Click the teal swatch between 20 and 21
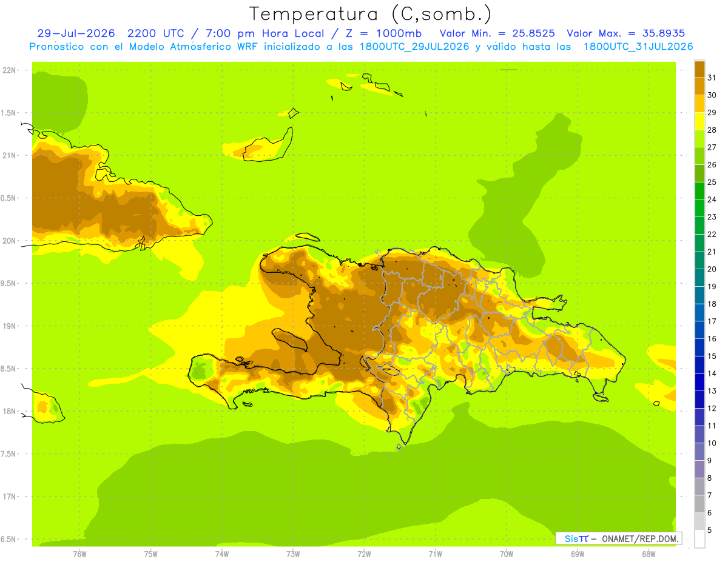 [699, 261]
